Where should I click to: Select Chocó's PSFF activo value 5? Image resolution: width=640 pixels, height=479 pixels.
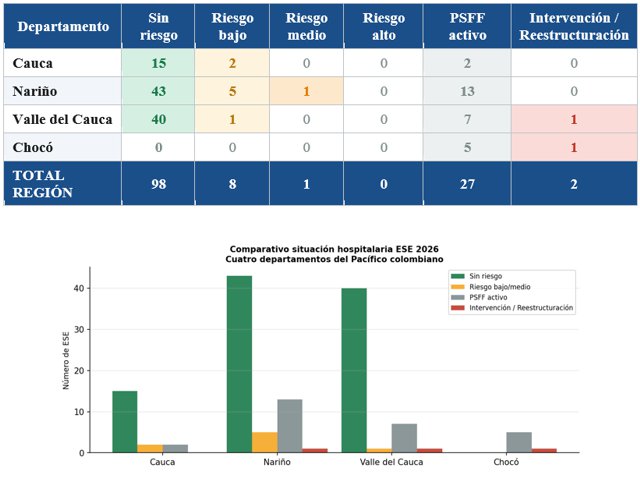pos(467,147)
